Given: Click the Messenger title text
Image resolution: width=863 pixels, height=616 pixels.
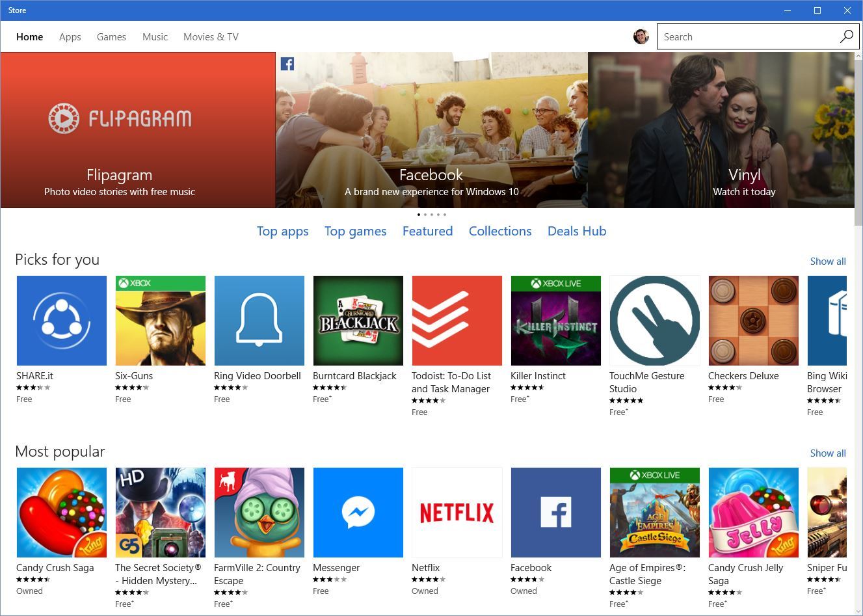Looking at the screenshot, I should [336, 568].
